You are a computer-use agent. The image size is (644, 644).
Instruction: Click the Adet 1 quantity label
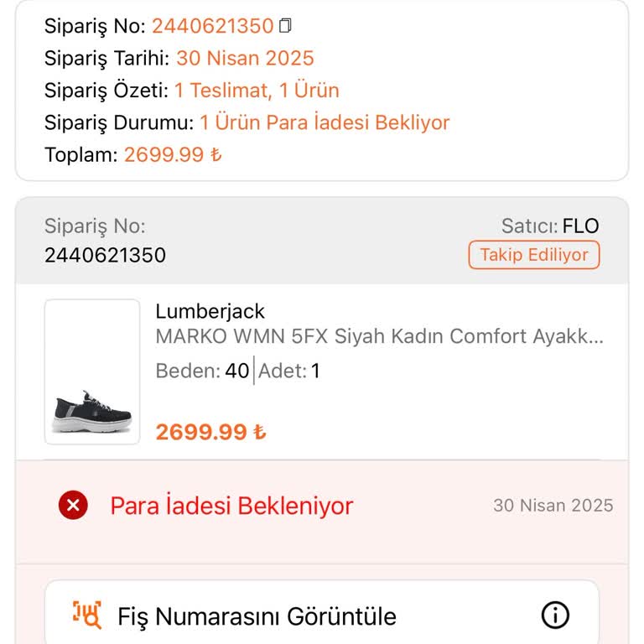(289, 371)
